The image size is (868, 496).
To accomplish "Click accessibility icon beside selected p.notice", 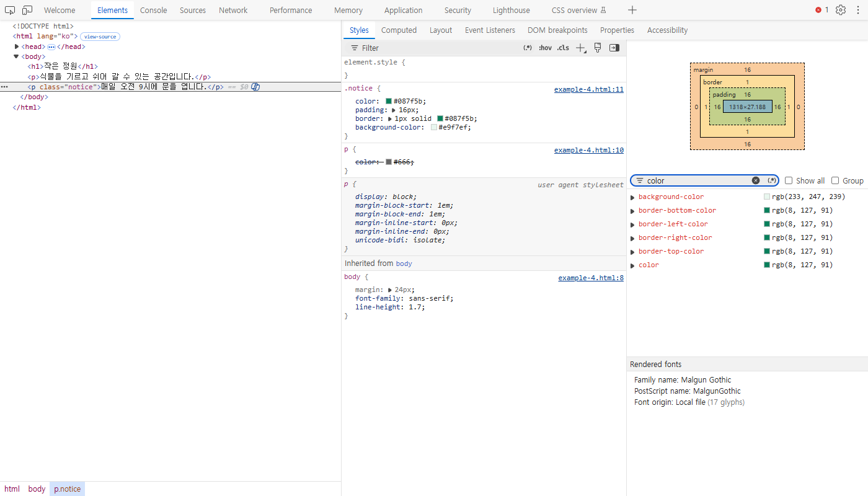I will (x=255, y=87).
